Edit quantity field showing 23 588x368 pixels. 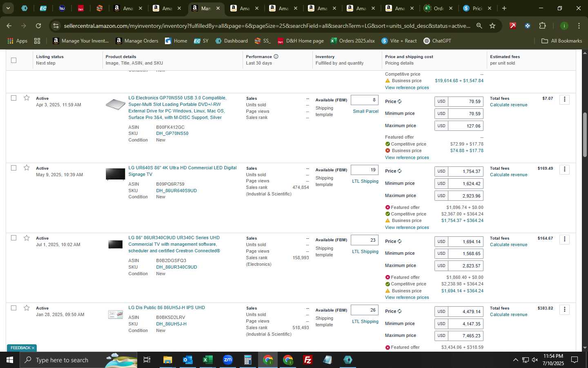tap(365, 240)
